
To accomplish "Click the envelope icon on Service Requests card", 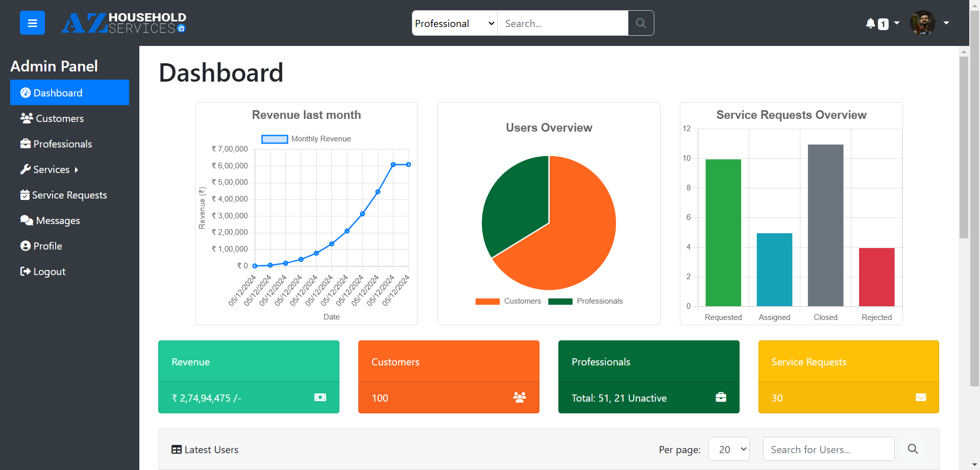I will 920,397.
